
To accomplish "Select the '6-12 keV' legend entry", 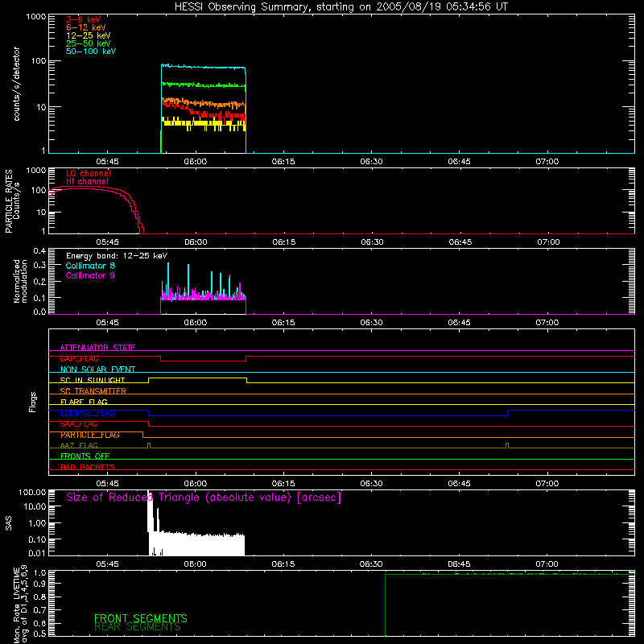I will pyautogui.click(x=86, y=27).
